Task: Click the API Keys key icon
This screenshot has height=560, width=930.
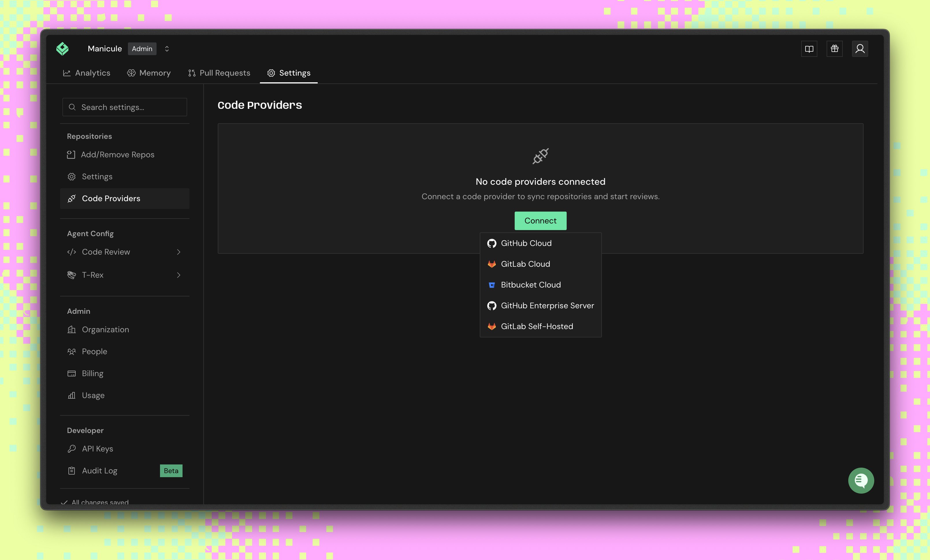Action: tap(71, 449)
